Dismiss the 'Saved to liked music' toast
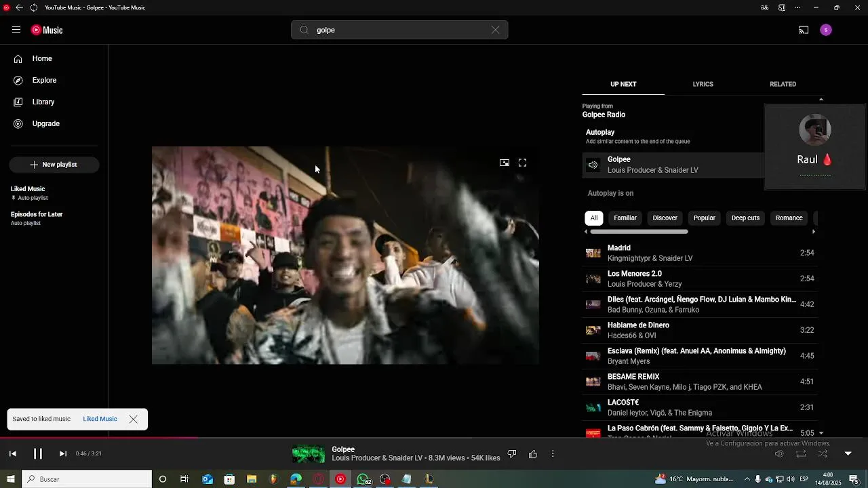Screen dimensions: 868x488 pos(134,419)
